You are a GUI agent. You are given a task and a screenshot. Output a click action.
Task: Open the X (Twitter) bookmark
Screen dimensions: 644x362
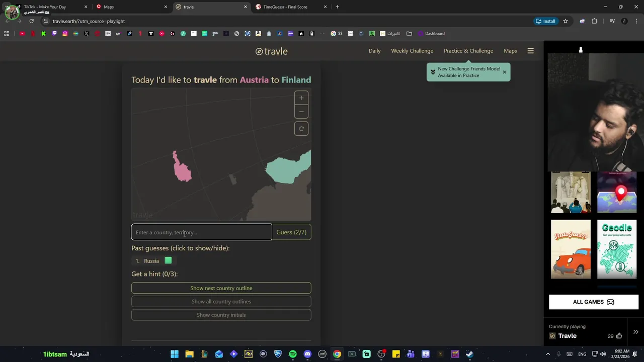[87, 33]
